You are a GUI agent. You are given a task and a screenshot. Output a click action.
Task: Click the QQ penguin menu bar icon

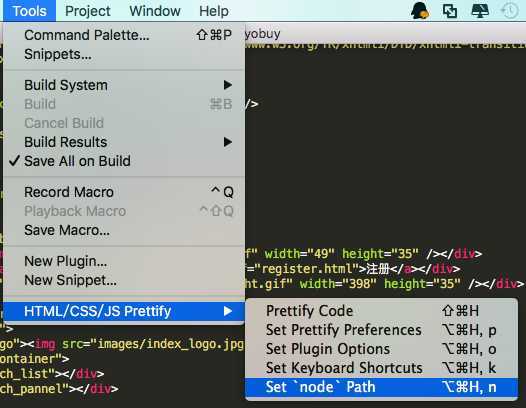(420, 10)
